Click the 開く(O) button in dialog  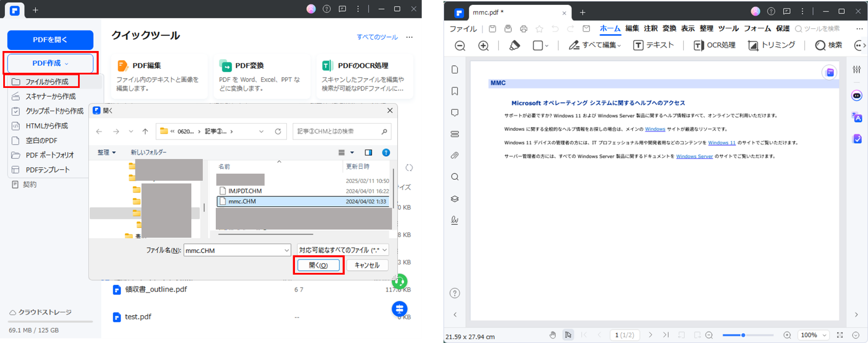pos(318,265)
